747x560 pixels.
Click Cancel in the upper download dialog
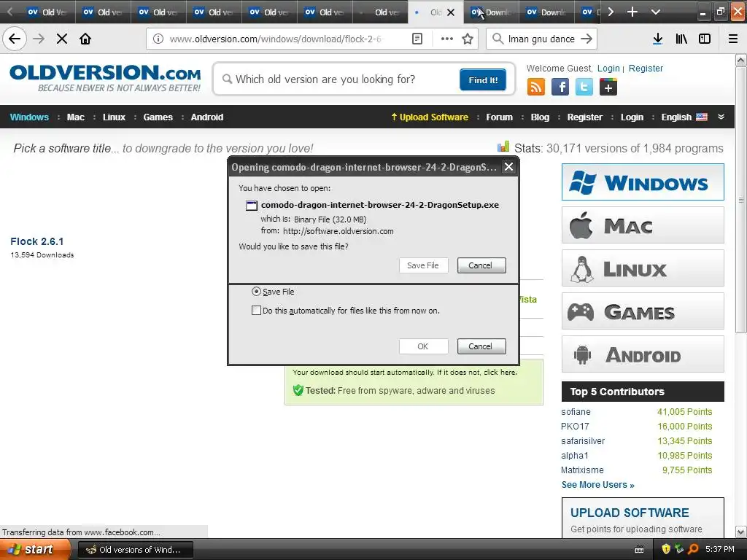pos(481,265)
